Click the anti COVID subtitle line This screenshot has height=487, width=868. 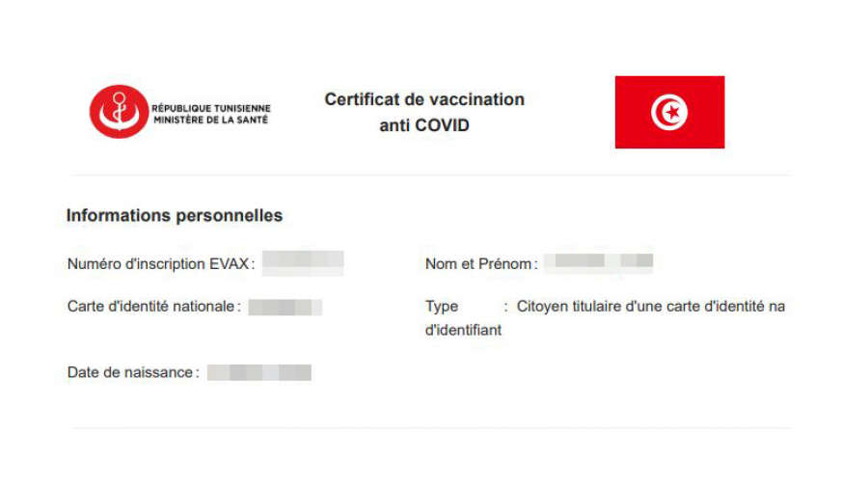pyautogui.click(x=424, y=125)
